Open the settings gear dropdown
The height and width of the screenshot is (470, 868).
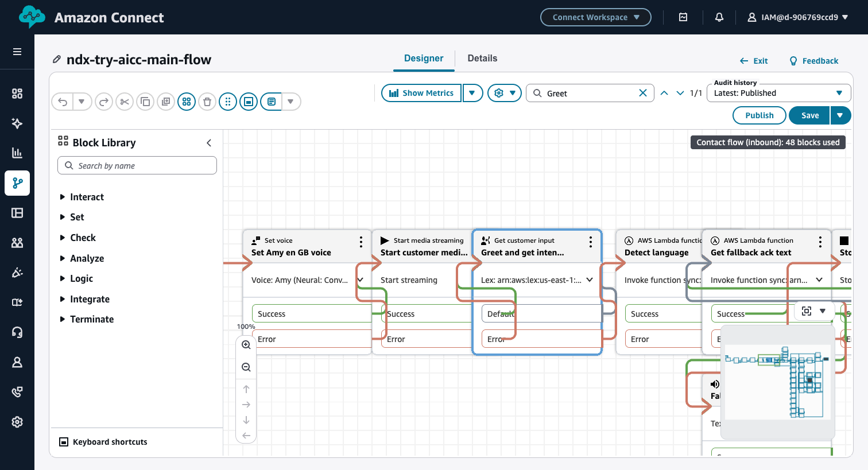(505, 93)
